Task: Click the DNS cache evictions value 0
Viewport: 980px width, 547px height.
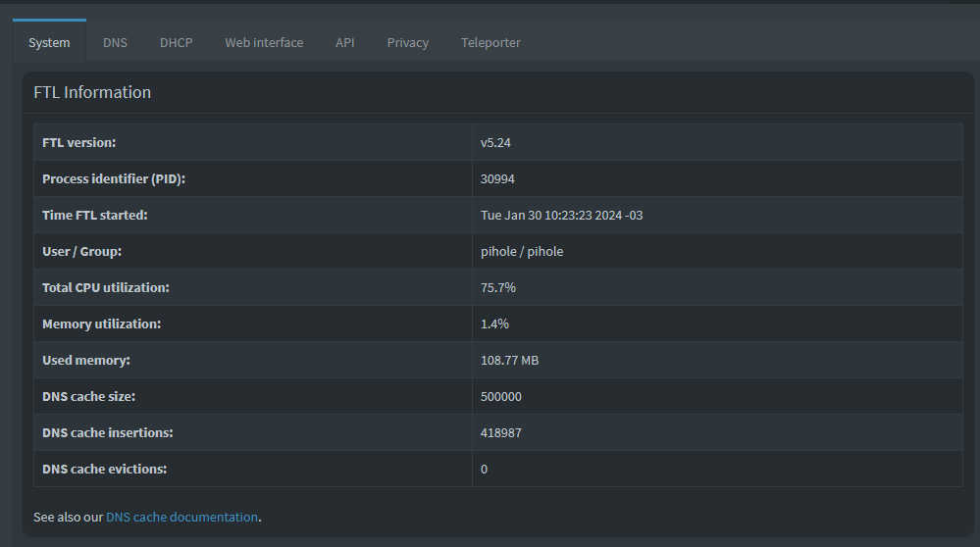Action: point(484,469)
